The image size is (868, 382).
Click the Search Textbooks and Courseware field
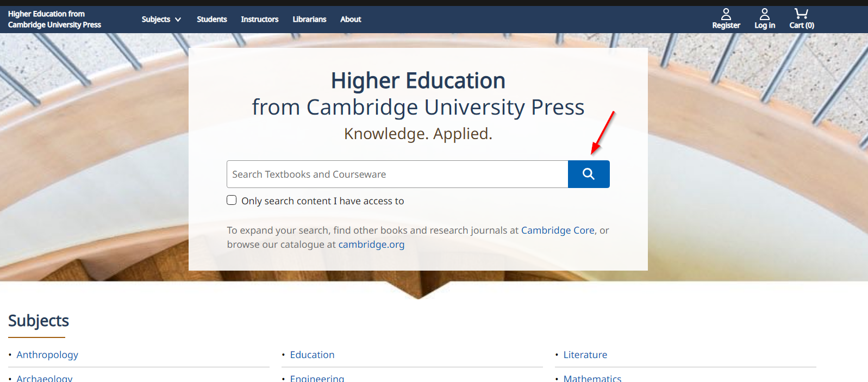[397, 174]
